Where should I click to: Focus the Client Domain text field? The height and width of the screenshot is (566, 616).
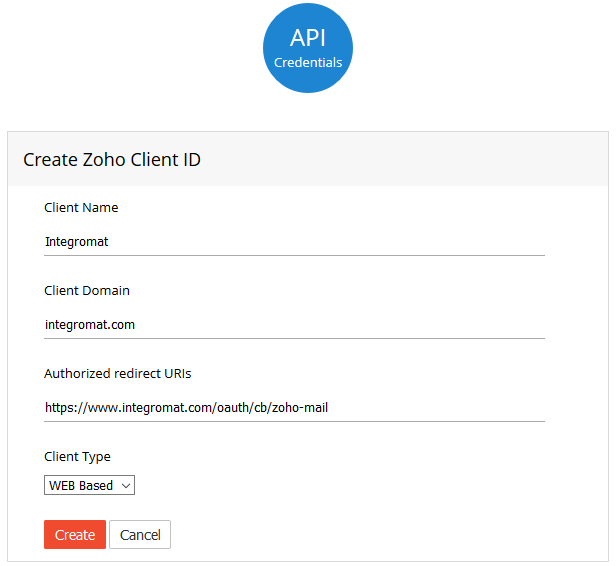pos(294,325)
